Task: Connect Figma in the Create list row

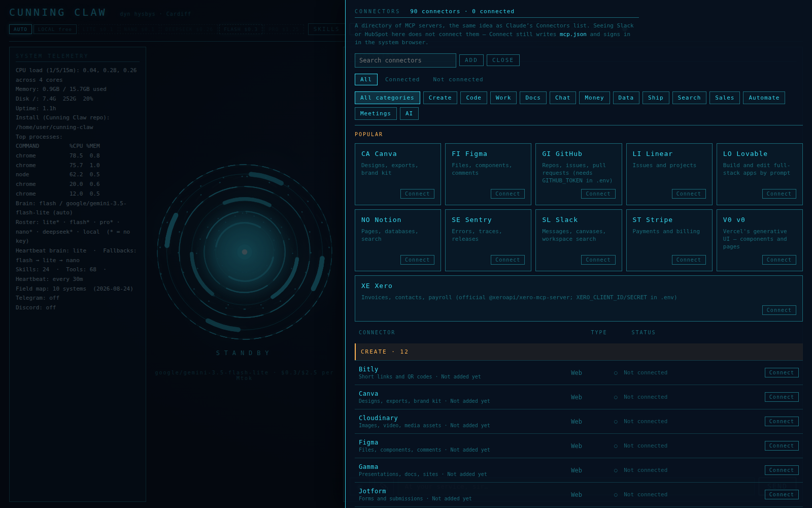Action: point(782,446)
